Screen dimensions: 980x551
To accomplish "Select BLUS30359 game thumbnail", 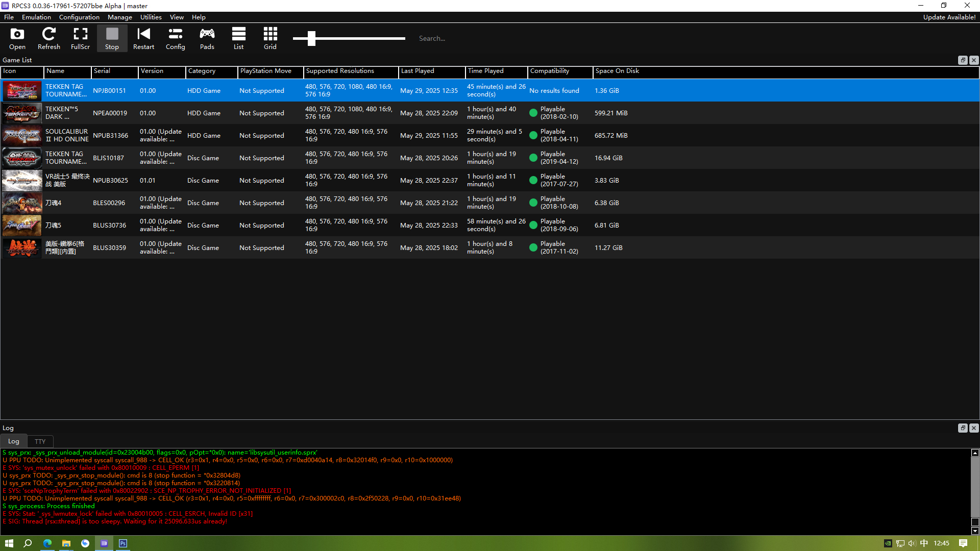I will 22,248.
